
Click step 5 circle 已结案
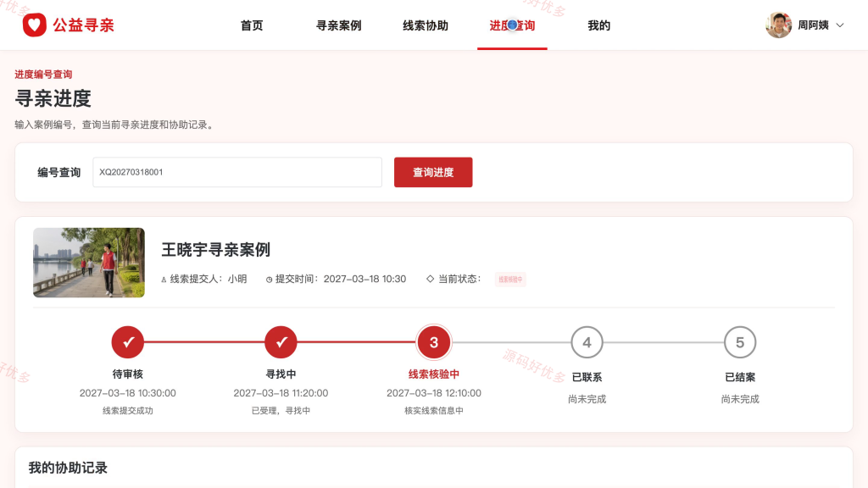pyautogui.click(x=740, y=342)
